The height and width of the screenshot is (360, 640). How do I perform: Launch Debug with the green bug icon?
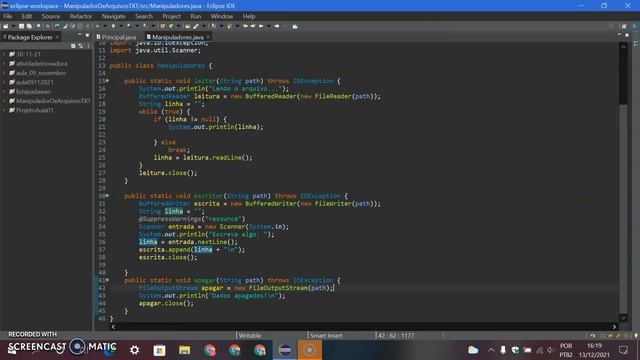click(97, 26)
